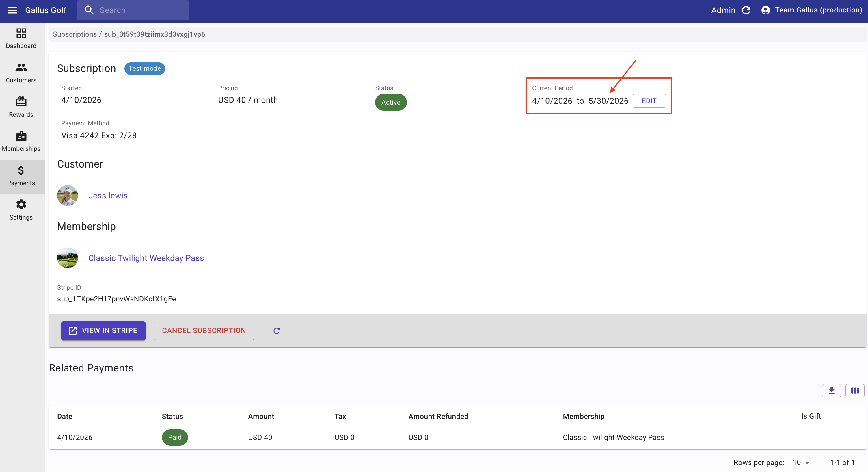Click the Cancel Subscription button
Screen dimensions: 868x472
(x=204, y=331)
